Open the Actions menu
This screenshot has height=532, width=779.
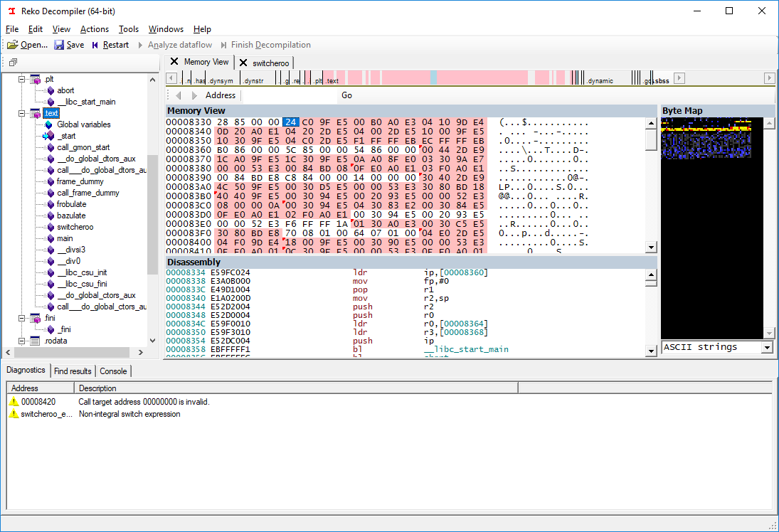point(95,29)
